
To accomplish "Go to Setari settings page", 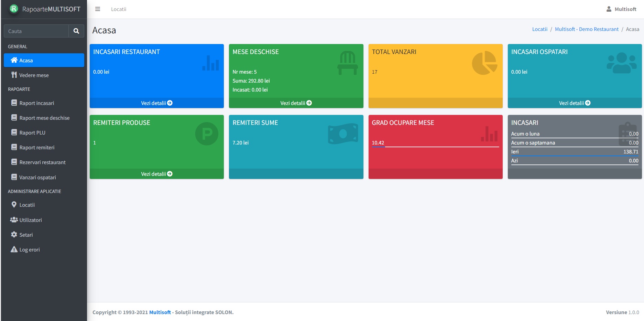I will tap(26, 235).
